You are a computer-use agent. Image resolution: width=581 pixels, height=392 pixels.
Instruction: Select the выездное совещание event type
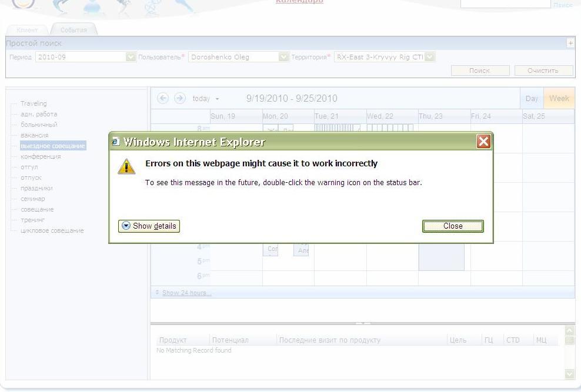tap(53, 146)
